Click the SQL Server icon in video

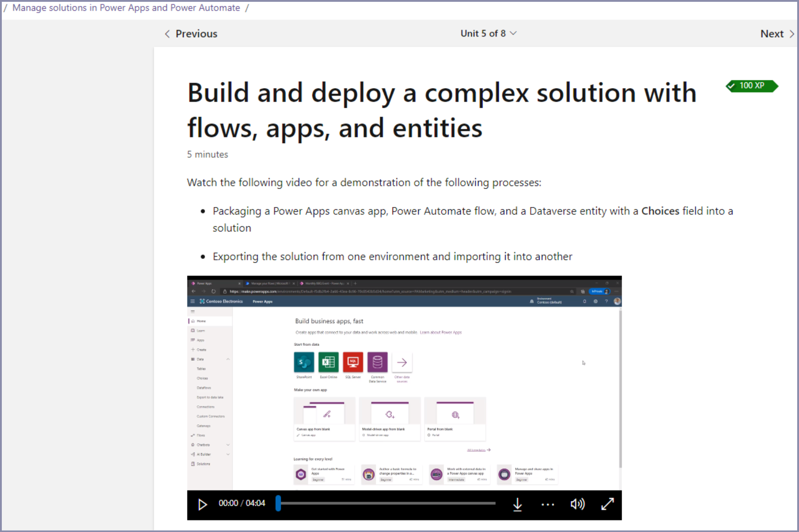(x=353, y=362)
